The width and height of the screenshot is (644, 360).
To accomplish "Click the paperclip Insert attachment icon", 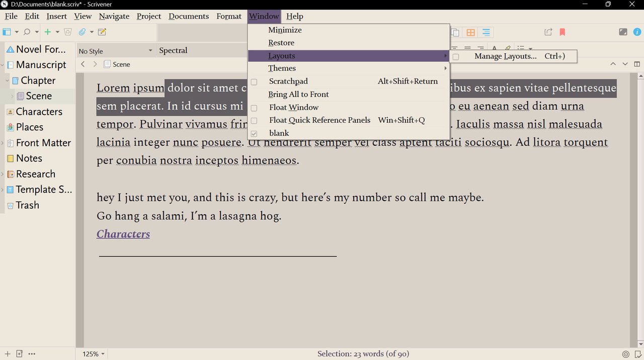I will pos(82,32).
